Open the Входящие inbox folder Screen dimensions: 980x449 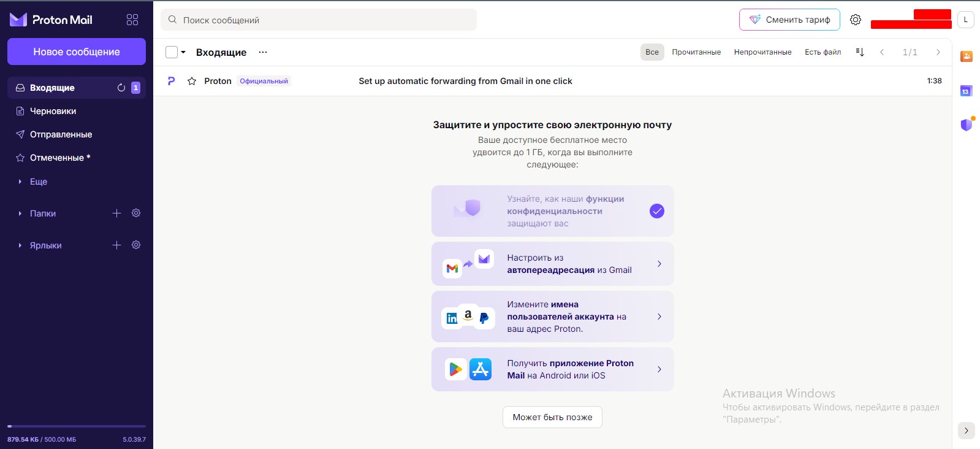point(77,88)
